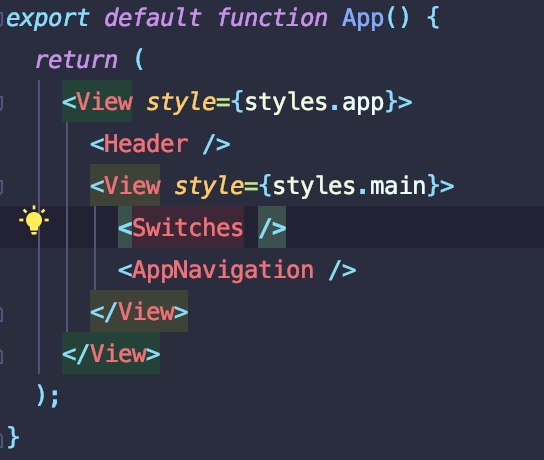Click the styles.main expression
The width and height of the screenshot is (544, 460).
[x=349, y=186]
